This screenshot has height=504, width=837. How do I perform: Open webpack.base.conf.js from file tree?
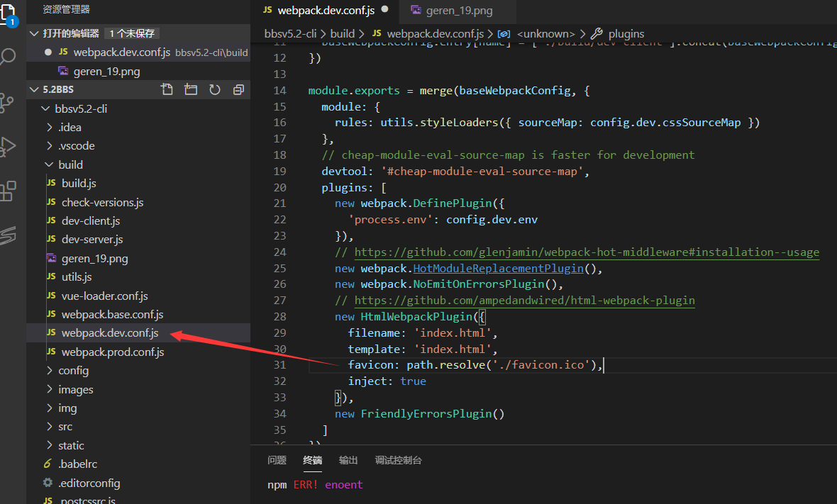click(x=112, y=315)
